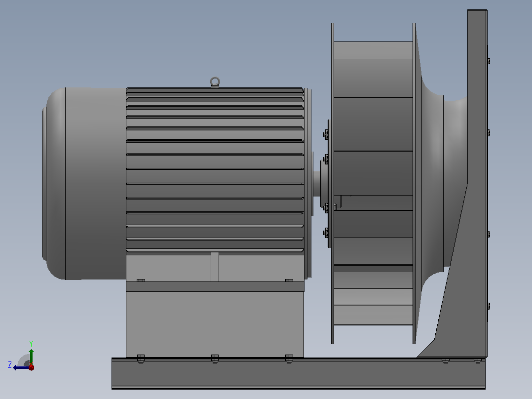Click the blue Z axis arrow on triad

(x=20, y=367)
